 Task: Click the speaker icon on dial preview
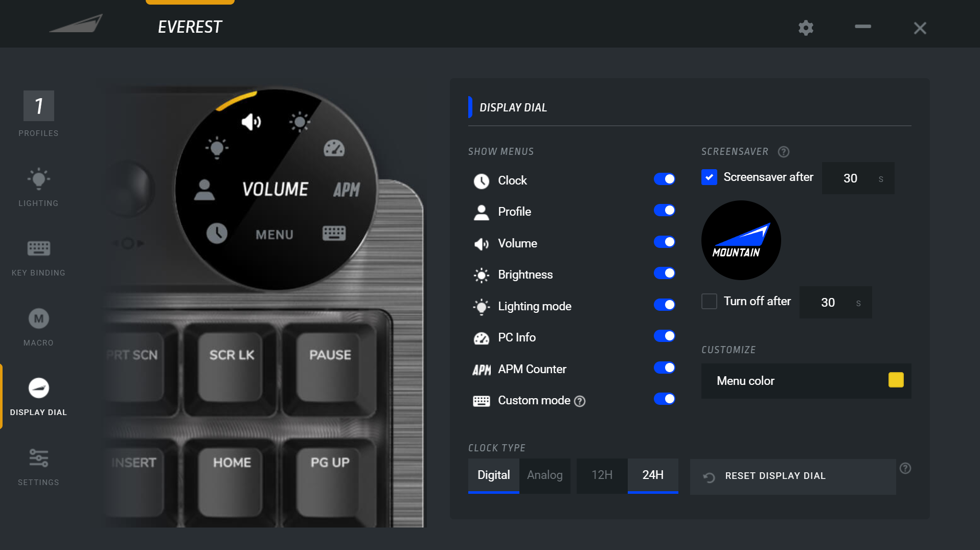251,122
